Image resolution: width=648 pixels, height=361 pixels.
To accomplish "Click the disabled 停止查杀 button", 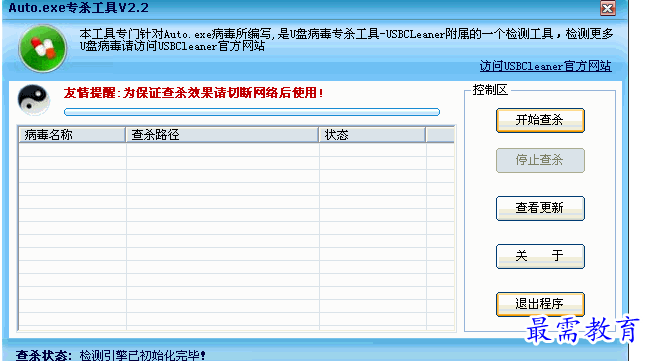I will click(540, 160).
